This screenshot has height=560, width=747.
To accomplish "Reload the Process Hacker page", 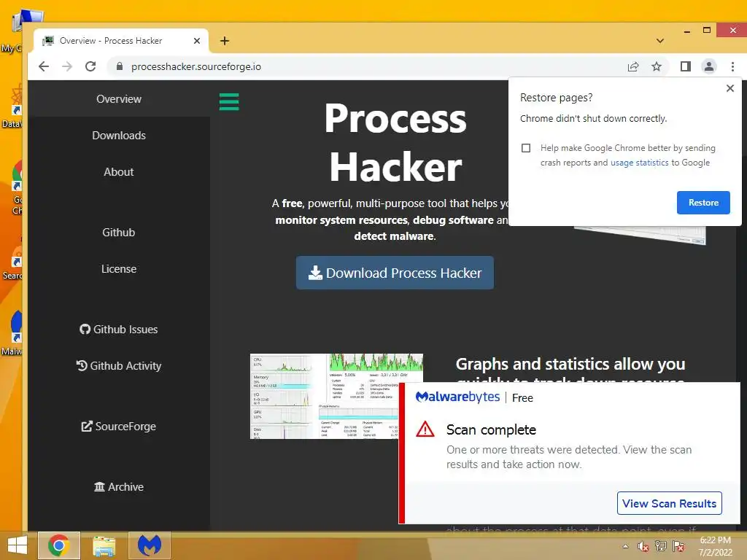I will click(x=90, y=66).
